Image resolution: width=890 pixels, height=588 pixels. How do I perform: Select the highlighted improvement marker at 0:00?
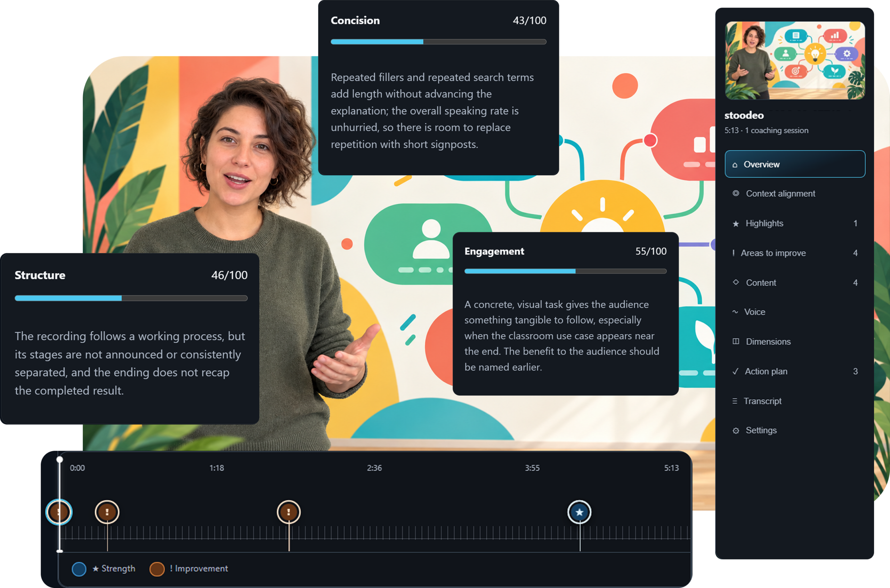tap(59, 512)
